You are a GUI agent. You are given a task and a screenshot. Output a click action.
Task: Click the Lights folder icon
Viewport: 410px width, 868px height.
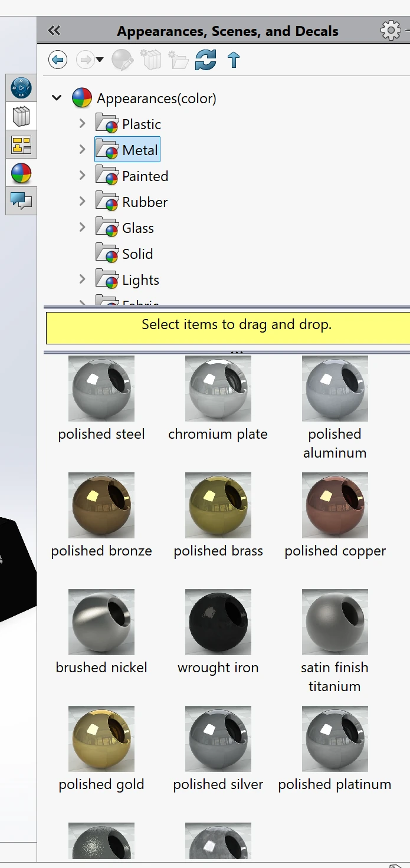pos(107,280)
